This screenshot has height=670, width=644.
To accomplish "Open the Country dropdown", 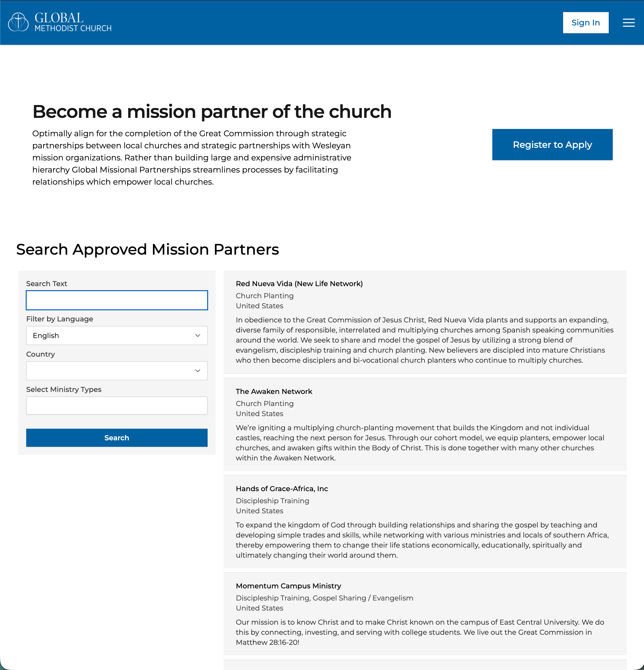I will 117,371.
